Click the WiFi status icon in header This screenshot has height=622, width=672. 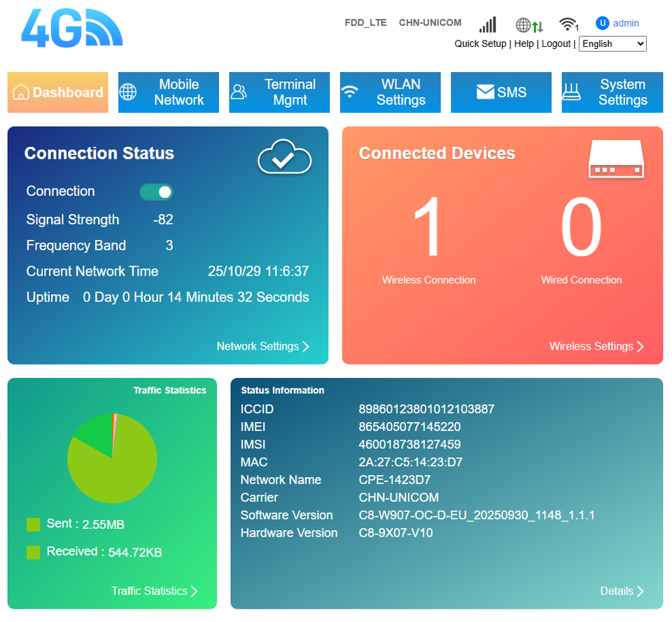pos(568,24)
